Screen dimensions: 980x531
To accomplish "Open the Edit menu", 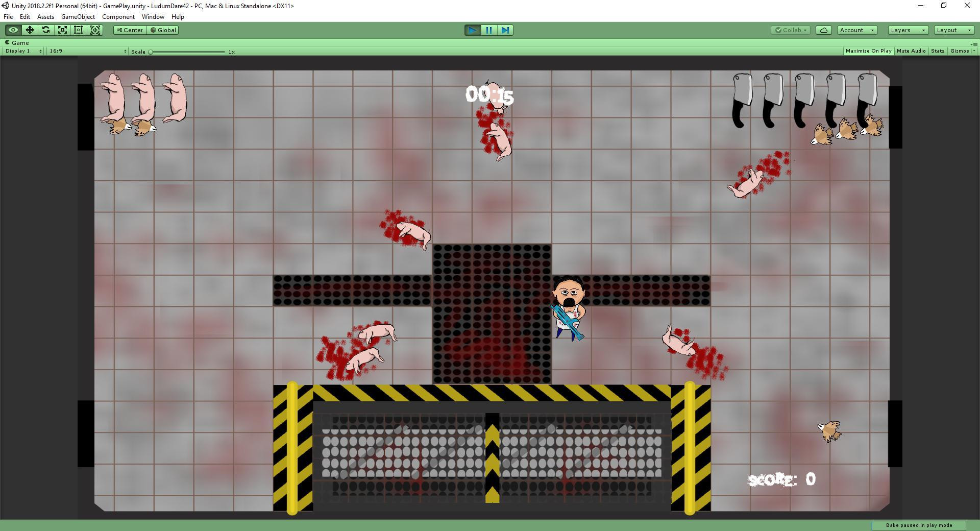I will 24,17.
